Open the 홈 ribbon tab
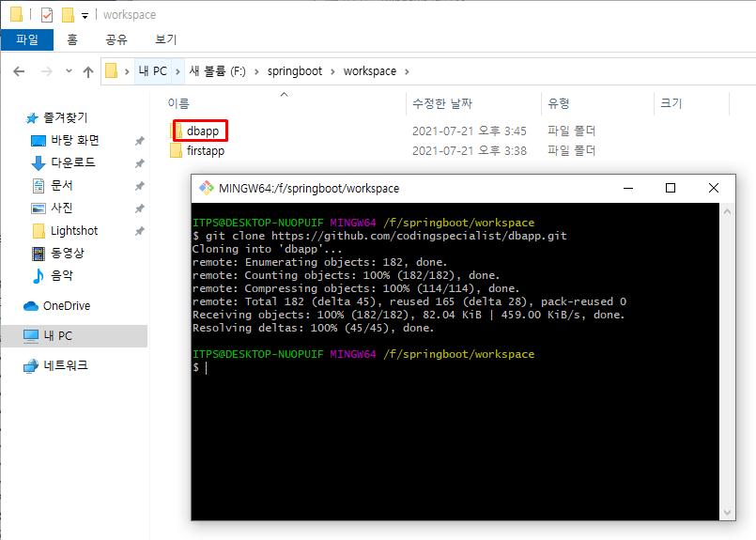 tap(72, 39)
